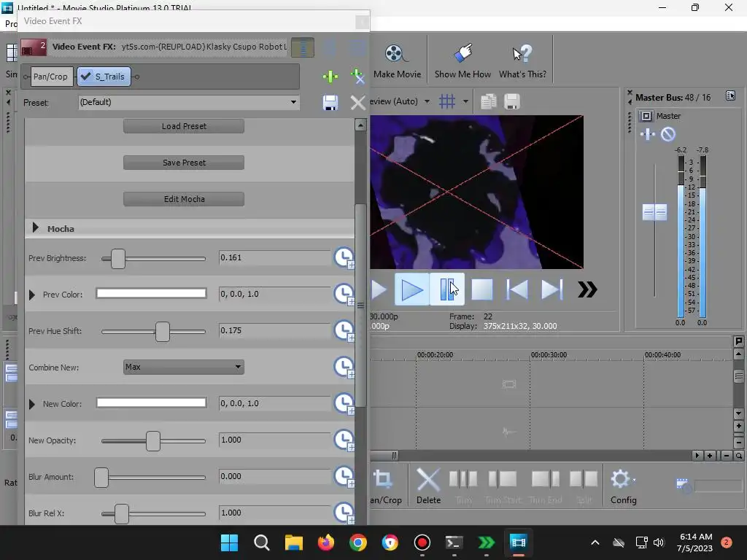Animate Combine New via its clock icon
Image resolution: width=747 pixels, height=560 pixels.
344,367
